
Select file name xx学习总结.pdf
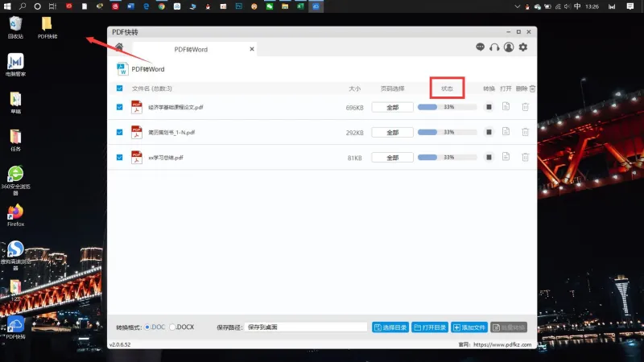(x=166, y=158)
